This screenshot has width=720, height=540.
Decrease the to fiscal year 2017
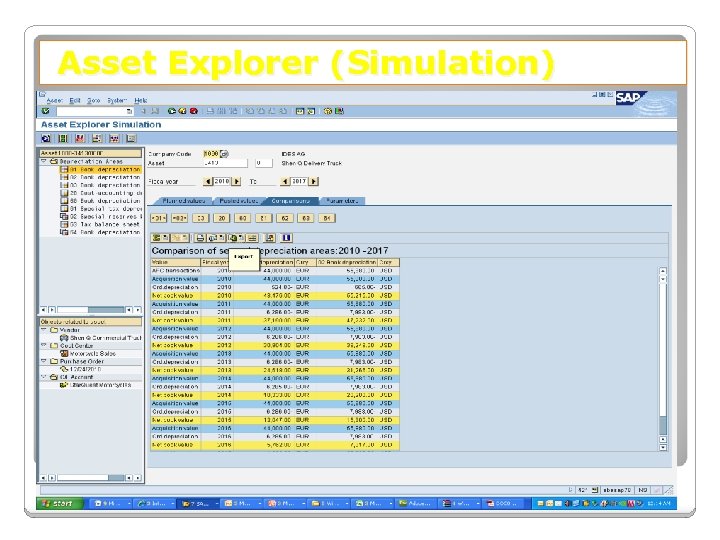(286, 181)
